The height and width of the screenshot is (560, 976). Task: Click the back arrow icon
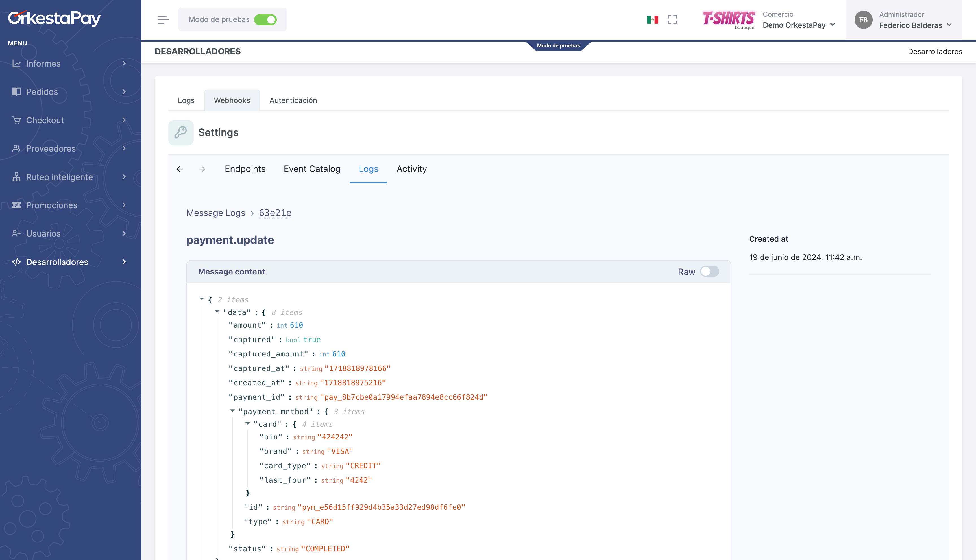[x=180, y=169]
